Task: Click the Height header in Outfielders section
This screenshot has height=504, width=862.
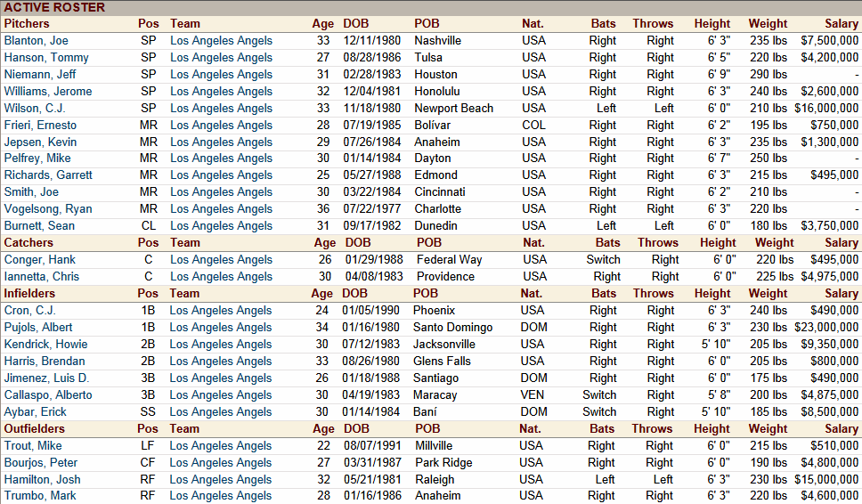Action: [712, 428]
